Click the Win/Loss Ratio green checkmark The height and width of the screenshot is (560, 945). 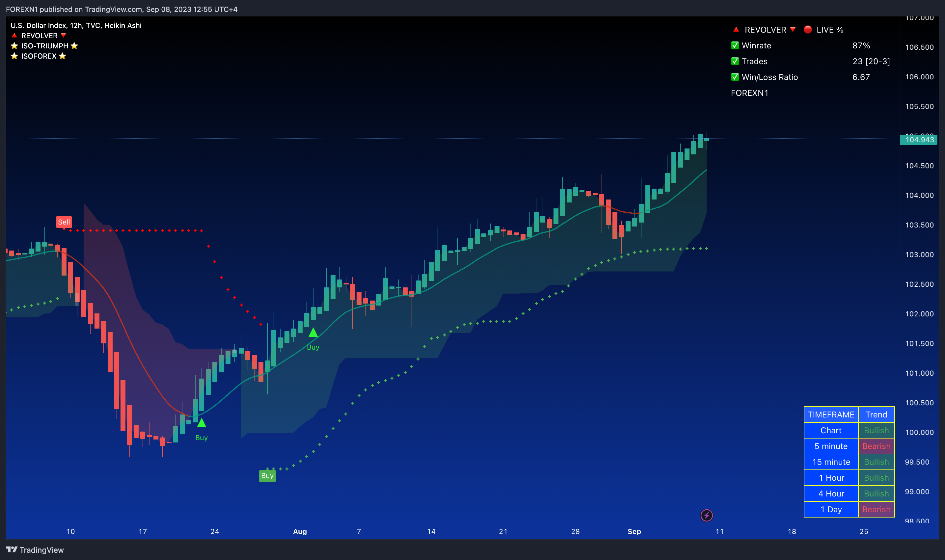tap(735, 77)
